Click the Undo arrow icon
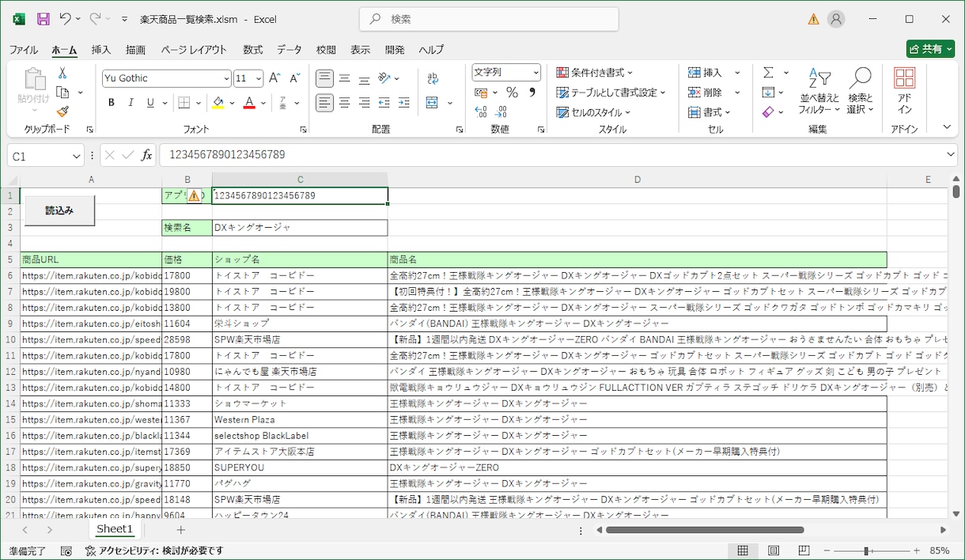Viewport: 965px width, 560px height. (66, 19)
